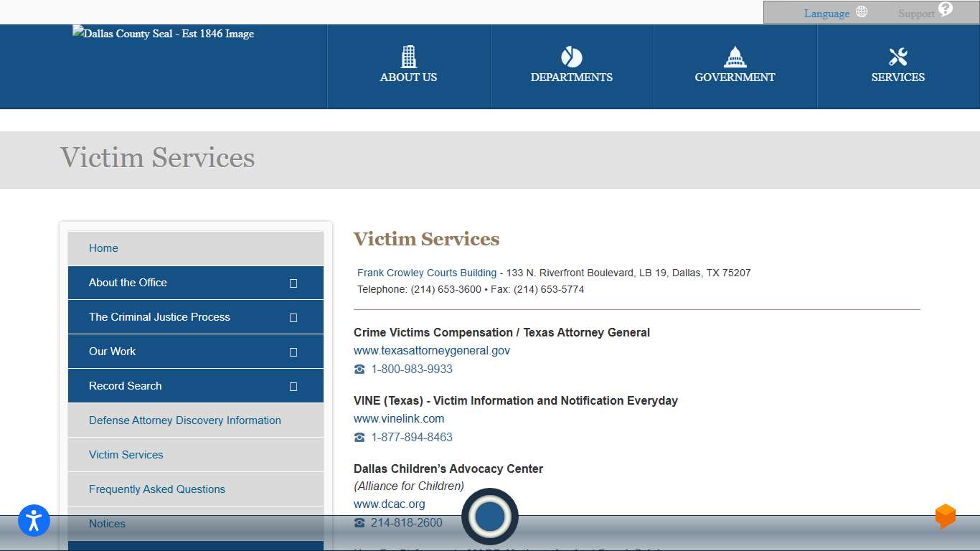
Task: Expand the Record Search submenu
Action: pyautogui.click(x=293, y=386)
